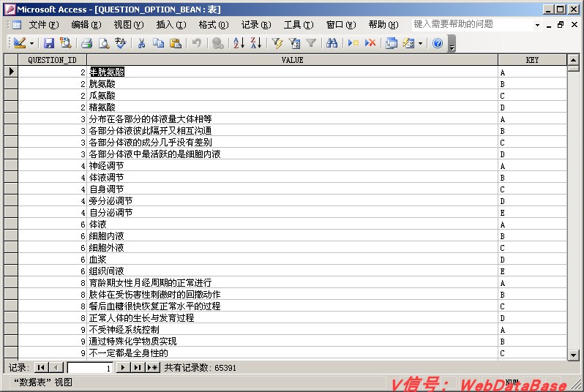Expand the New Object dropdown arrow
The height and width of the screenshot is (392, 584).
pos(421,44)
